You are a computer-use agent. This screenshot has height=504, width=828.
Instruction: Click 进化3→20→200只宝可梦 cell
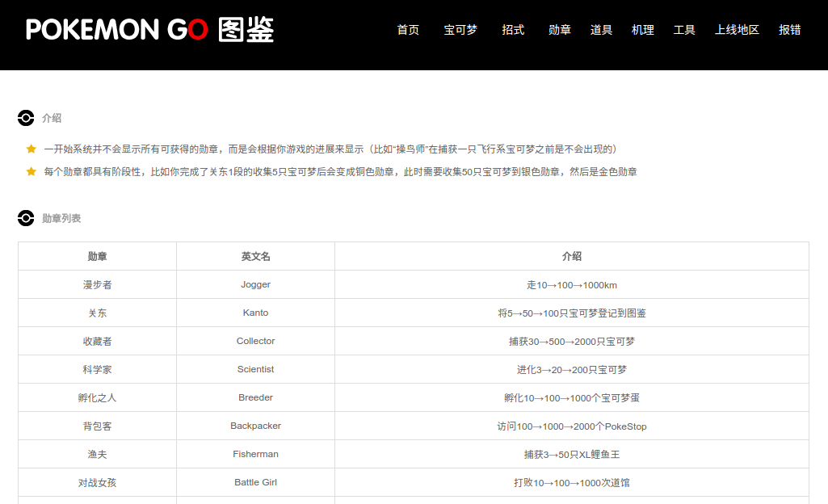pos(572,369)
